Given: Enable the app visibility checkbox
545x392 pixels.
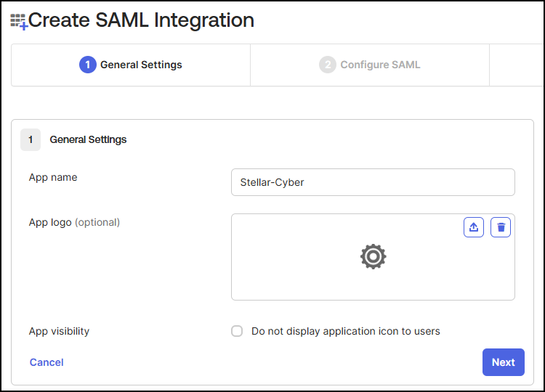Looking at the screenshot, I should [x=237, y=331].
